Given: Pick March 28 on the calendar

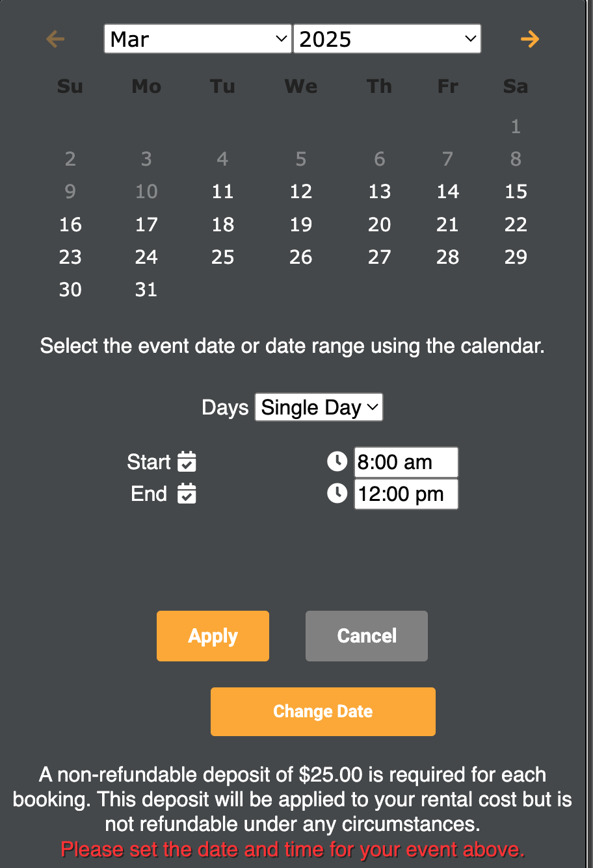Looking at the screenshot, I should tap(447, 257).
